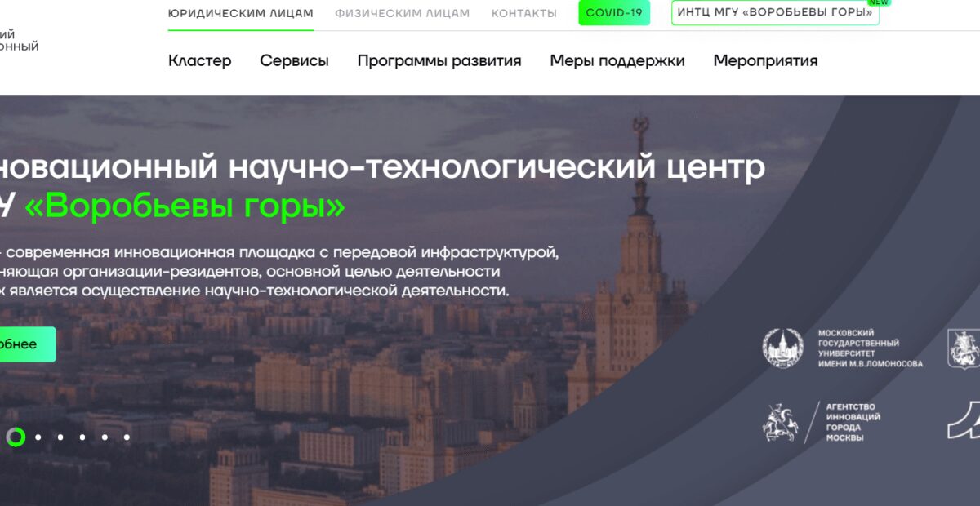The width and height of the screenshot is (980, 506).
Task: Select the white dot immediately right of the active slide
Action: click(38, 437)
